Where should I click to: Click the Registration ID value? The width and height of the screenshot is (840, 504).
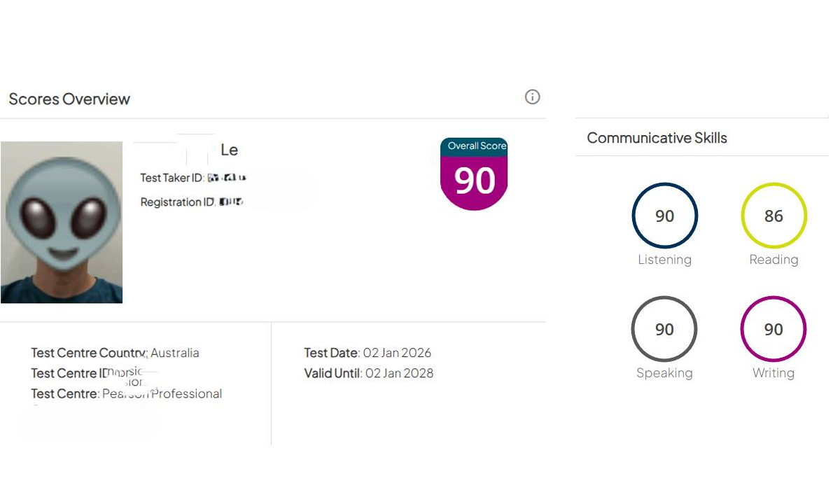click(231, 202)
